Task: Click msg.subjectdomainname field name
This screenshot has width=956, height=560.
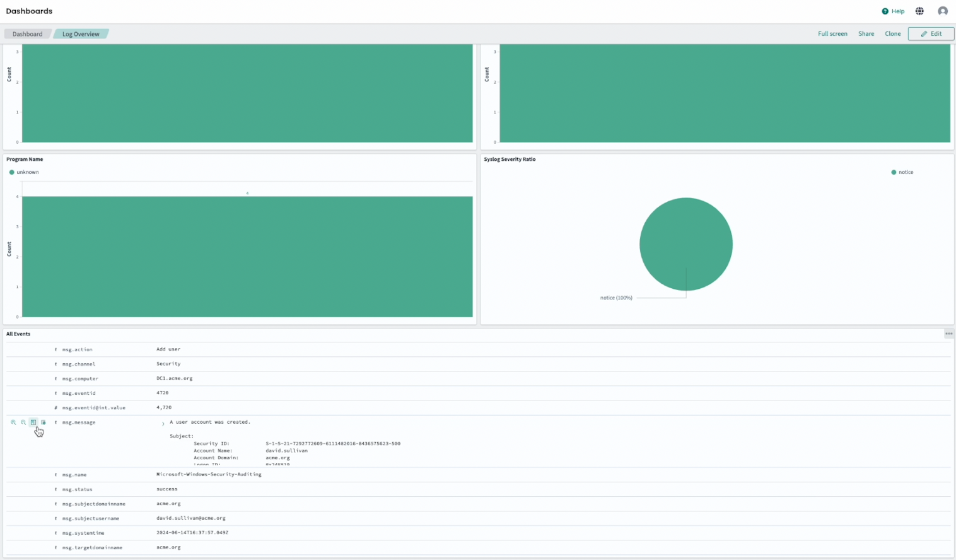Action: [x=94, y=504]
